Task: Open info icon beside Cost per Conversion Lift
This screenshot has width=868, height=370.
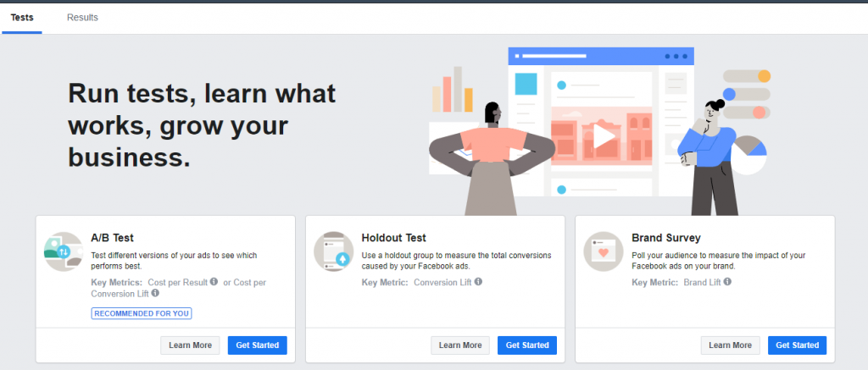Action: pyautogui.click(x=155, y=294)
